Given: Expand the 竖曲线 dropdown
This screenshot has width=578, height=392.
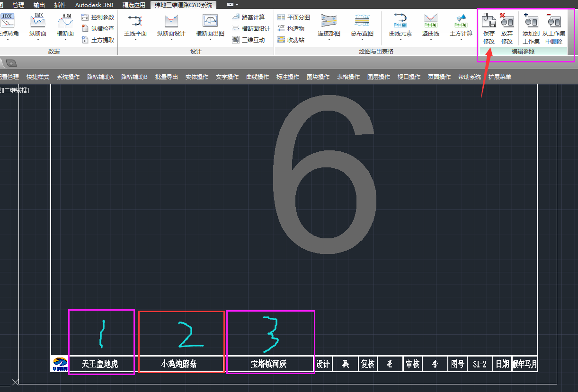Looking at the screenshot, I should coord(431,40).
